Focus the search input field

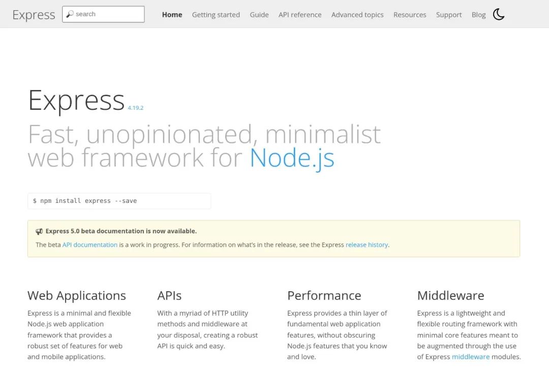pos(103,14)
